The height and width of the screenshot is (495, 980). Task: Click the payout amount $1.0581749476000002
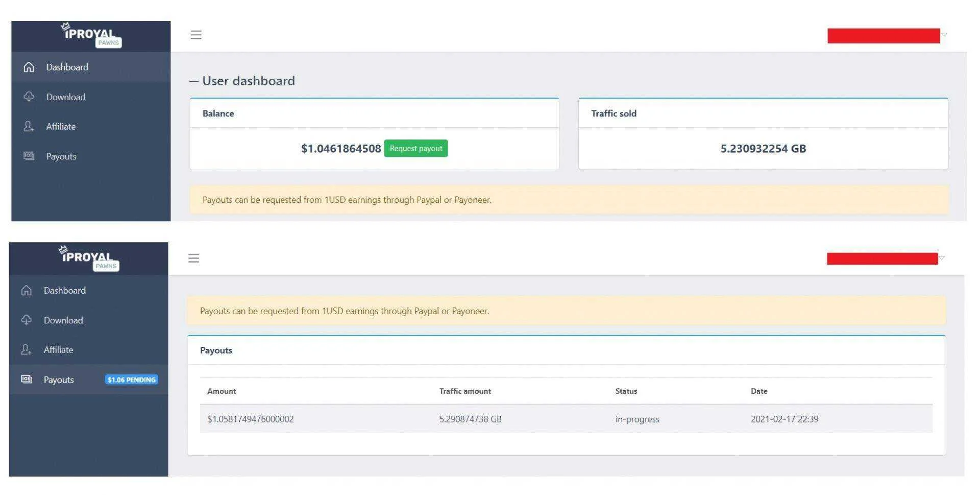(x=251, y=419)
